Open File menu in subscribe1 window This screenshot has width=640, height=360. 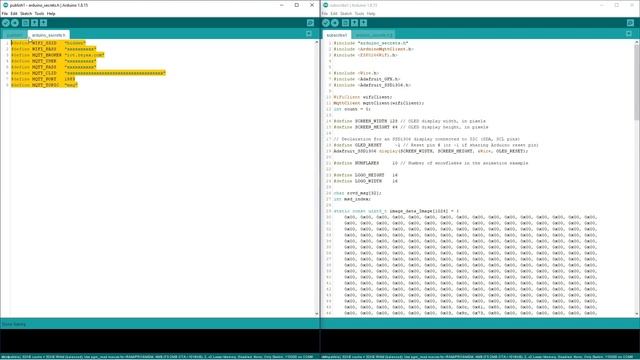325,13
